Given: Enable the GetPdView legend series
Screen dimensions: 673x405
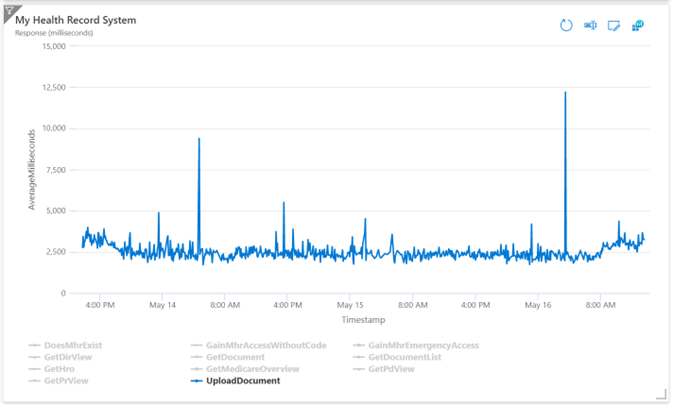Looking at the screenshot, I should pos(391,369).
